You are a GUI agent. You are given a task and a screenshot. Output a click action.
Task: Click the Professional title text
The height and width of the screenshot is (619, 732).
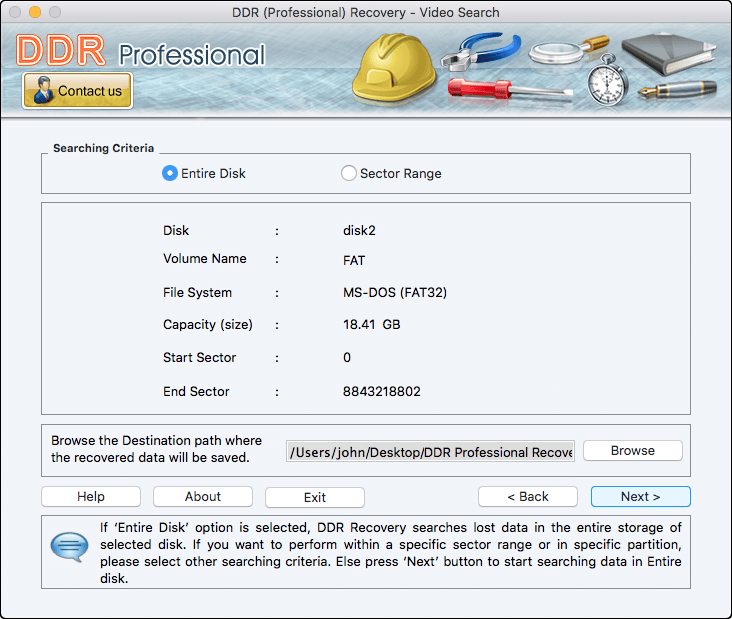click(x=192, y=55)
